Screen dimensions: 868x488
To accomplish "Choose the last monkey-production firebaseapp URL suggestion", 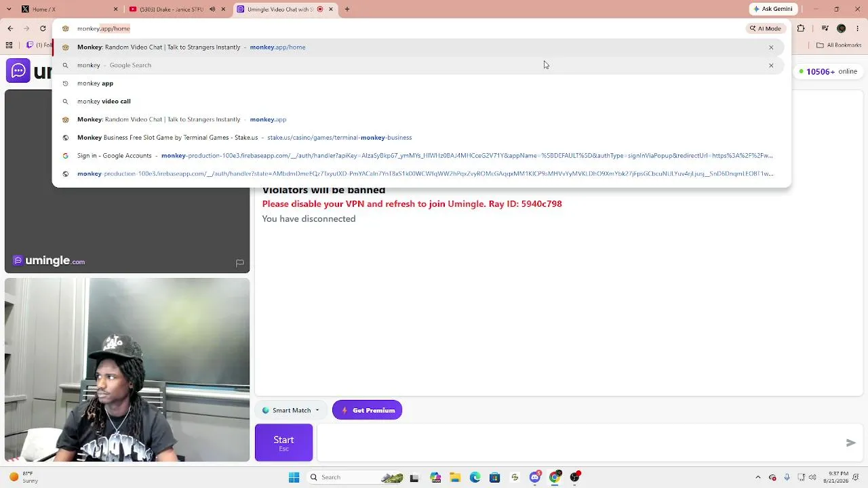I will pos(418,174).
